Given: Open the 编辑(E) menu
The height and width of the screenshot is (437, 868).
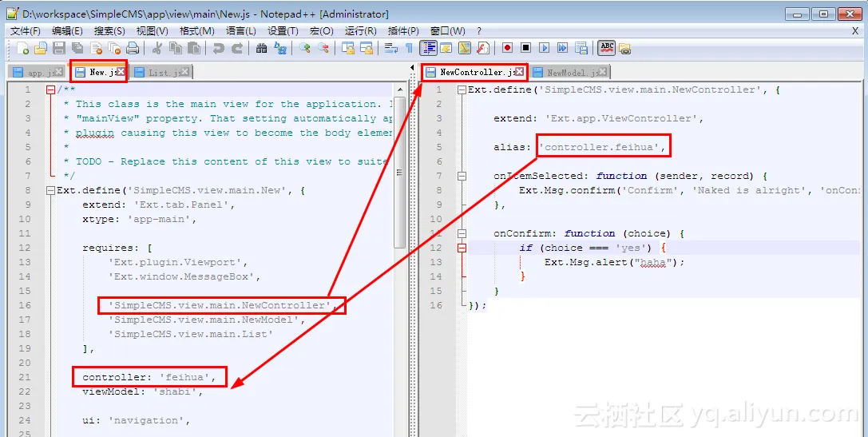Looking at the screenshot, I should pos(67,31).
